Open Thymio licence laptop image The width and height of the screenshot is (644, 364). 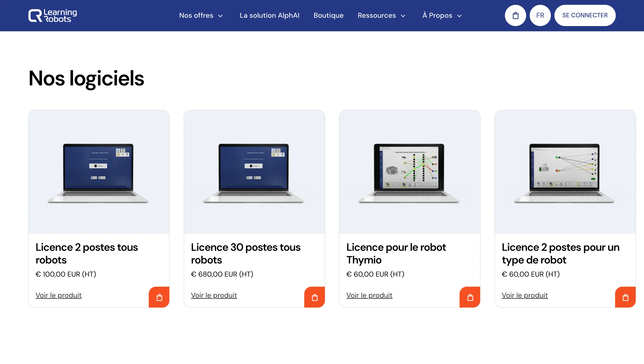409,172
